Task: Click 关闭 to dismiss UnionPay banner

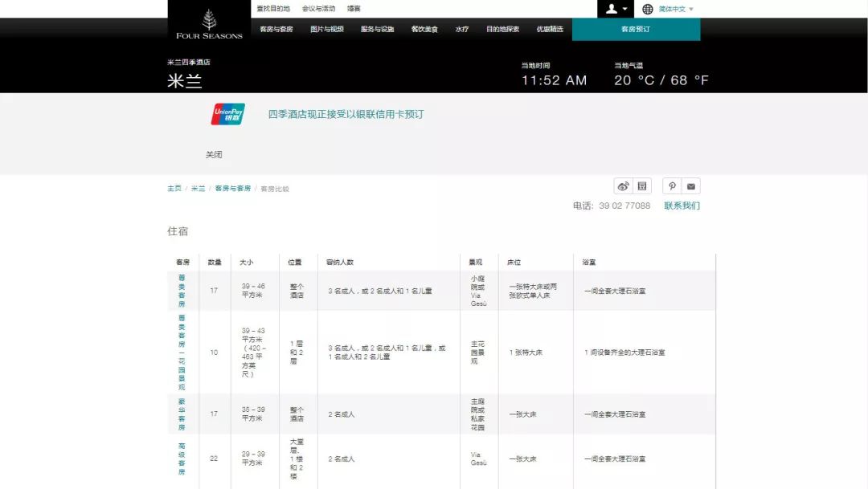Action: [x=214, y=154]
